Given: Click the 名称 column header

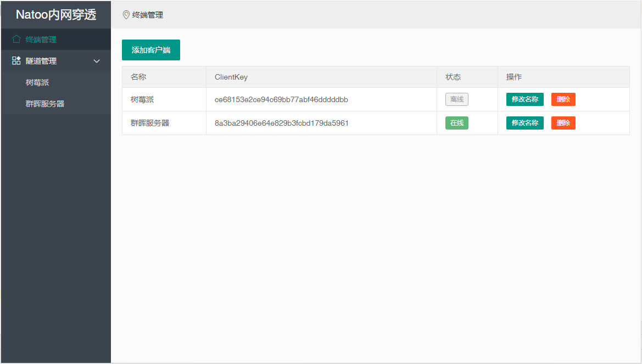Looking at the screenshot, I should pyautogui.click(x=164, y=77).
